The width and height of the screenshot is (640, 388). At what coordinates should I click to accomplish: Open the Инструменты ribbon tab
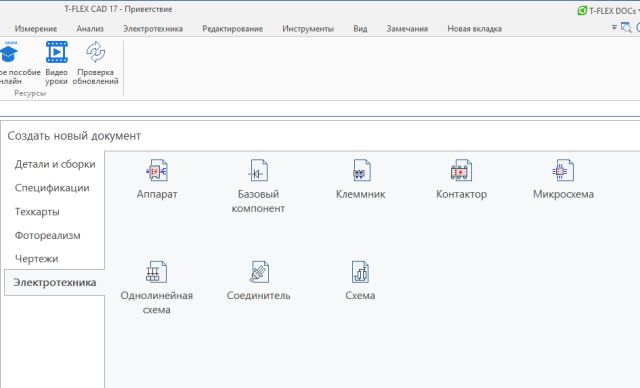(308, 29)
